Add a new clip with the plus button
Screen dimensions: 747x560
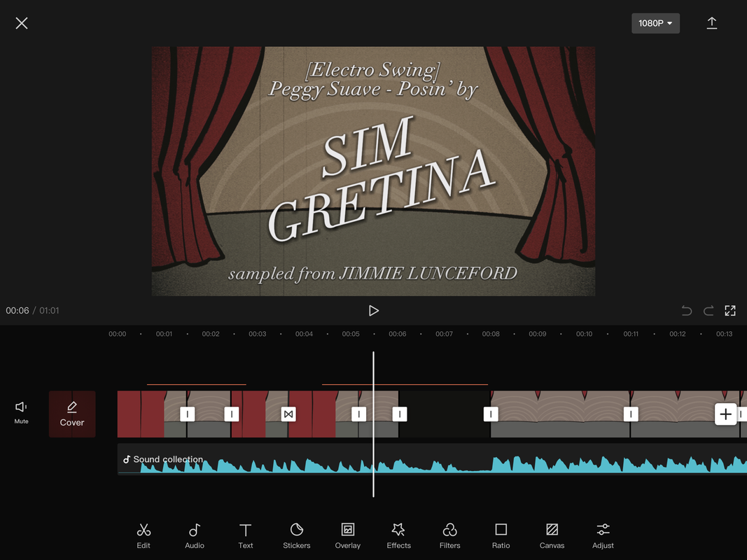(725, 414)
